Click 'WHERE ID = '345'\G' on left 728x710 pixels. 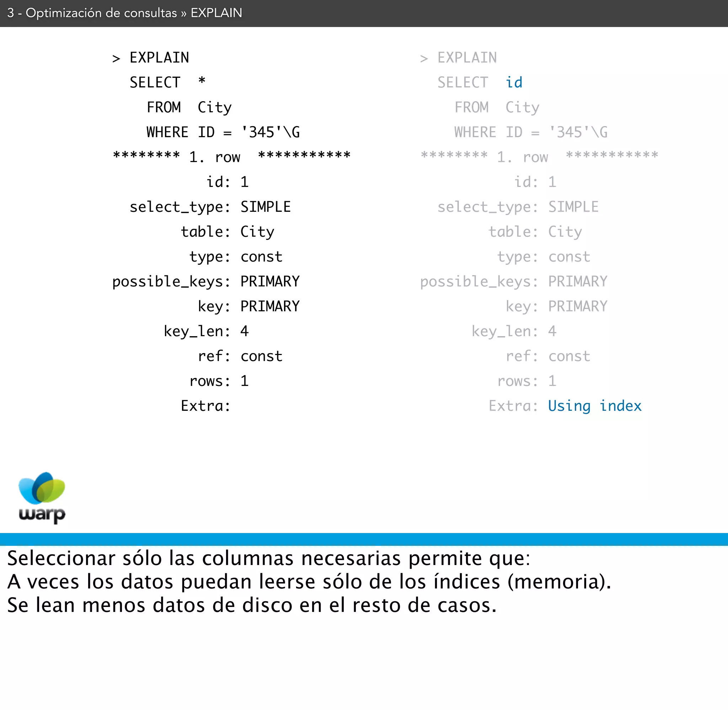(223, 132)
